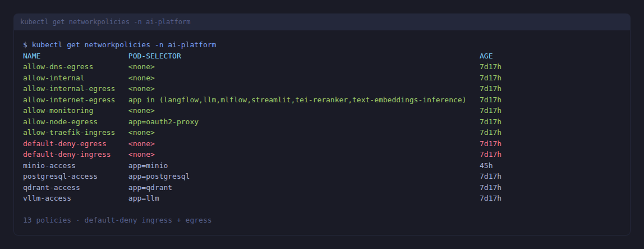Click the allow-internet-egress policy name
This screenshot has width=644, height=249.
pos(69,100)
